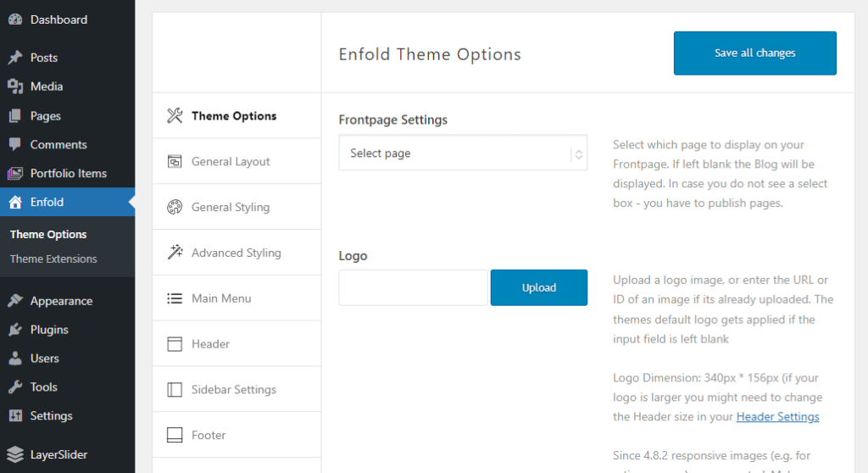Click the Users person icon
Viewport: 868px width, 473px height.
[x=15, y=358]
